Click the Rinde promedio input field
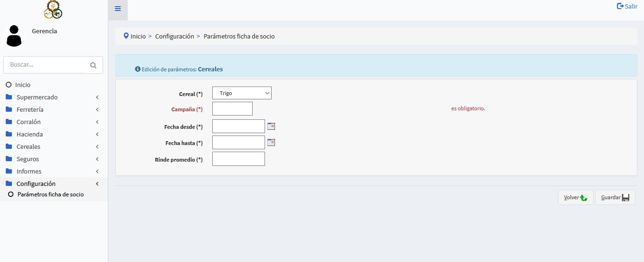Screen dimensions: 644x262 [x=238, y=159]
